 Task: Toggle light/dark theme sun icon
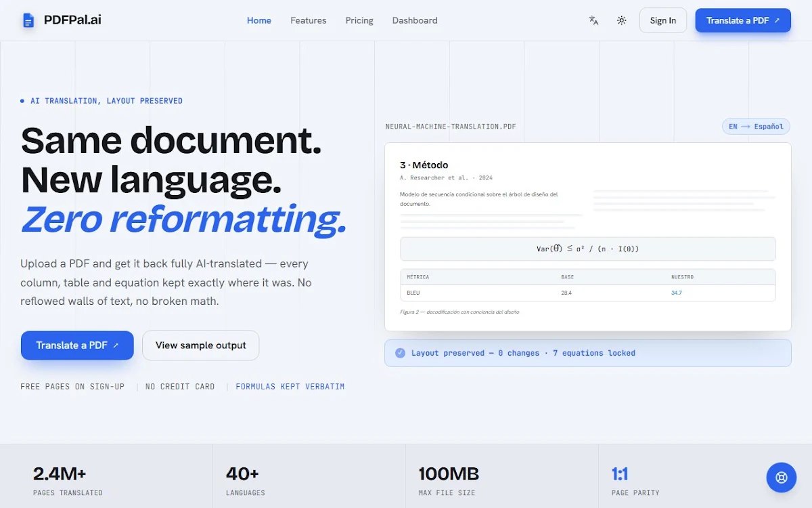pos(621,20)
